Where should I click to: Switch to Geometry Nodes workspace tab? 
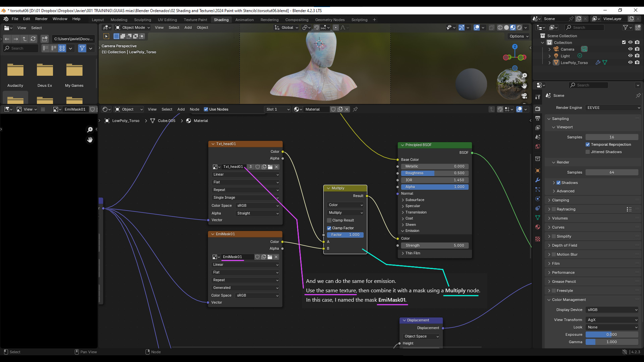tap(330, 20)
